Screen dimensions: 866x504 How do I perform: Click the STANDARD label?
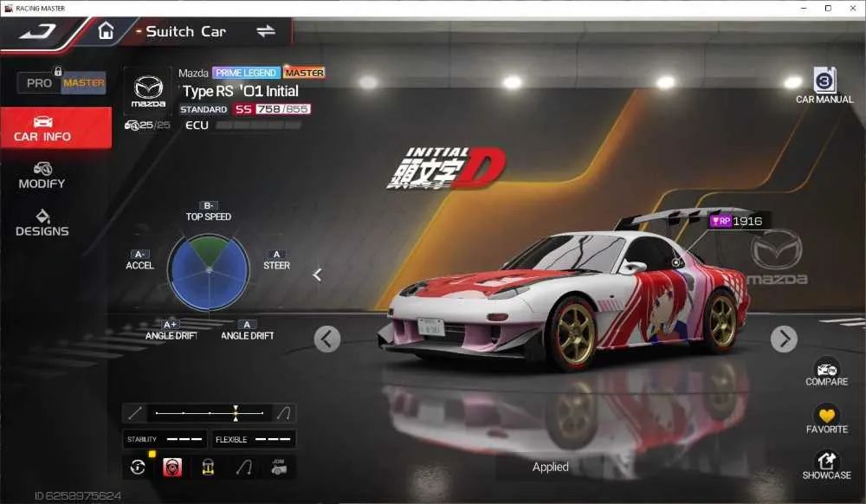pyautogui.click(x=204, y=109)
